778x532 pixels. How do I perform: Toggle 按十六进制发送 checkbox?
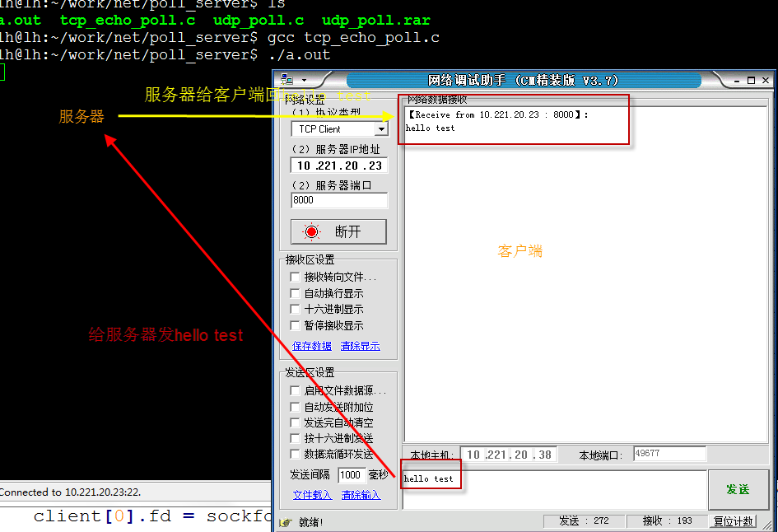tap(295, 438)
